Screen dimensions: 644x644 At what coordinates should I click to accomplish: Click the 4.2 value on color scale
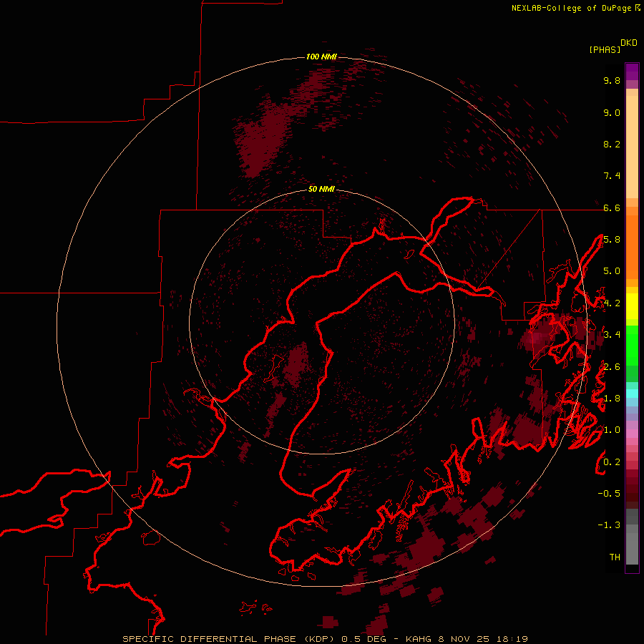pos(612,303)
